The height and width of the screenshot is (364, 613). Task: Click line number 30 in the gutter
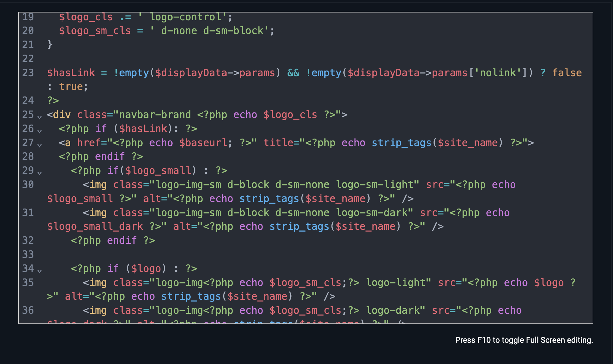pos(28,184)
